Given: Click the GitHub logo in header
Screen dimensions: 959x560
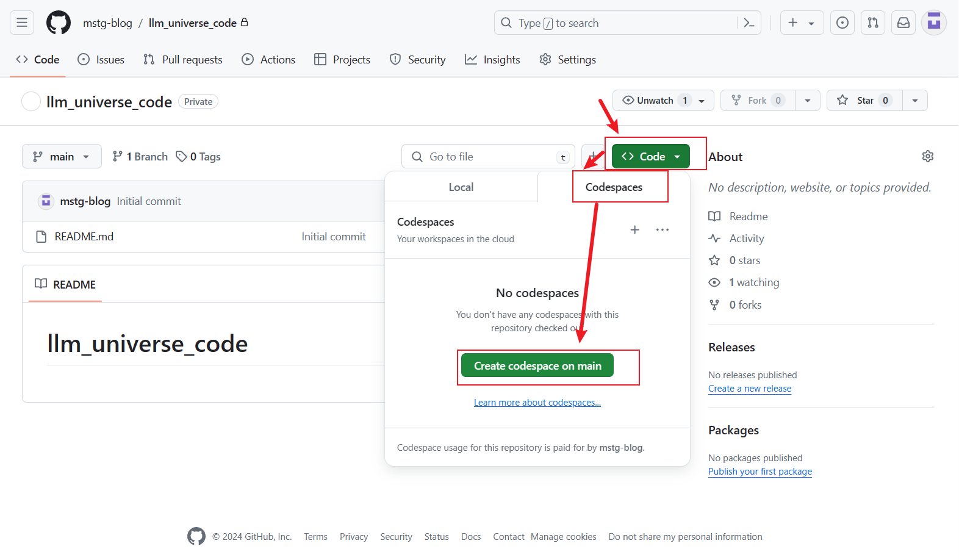Looking at the screenshot, I should (x=59, y=23).
